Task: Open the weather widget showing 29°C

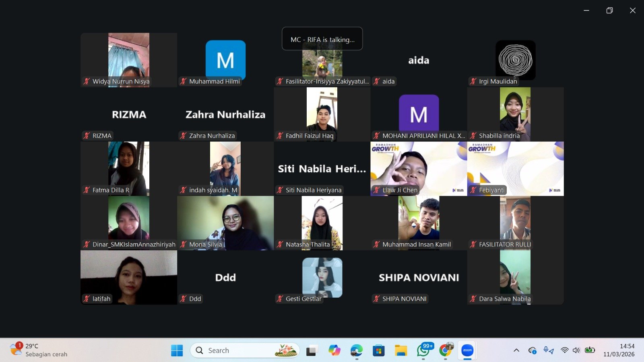Action: 38,350
